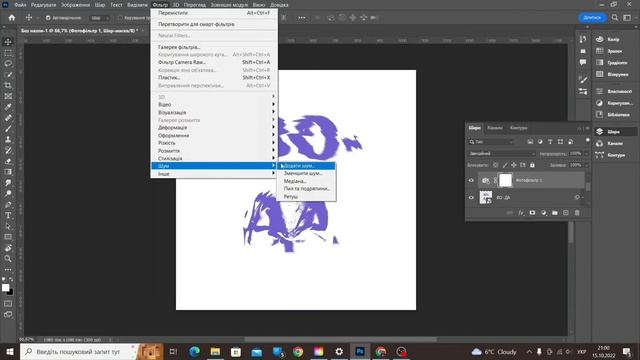Expand the Інше filter submenu
Viewport: 640px width, 360px height.
pyautogui.click(x=214, y=174)
